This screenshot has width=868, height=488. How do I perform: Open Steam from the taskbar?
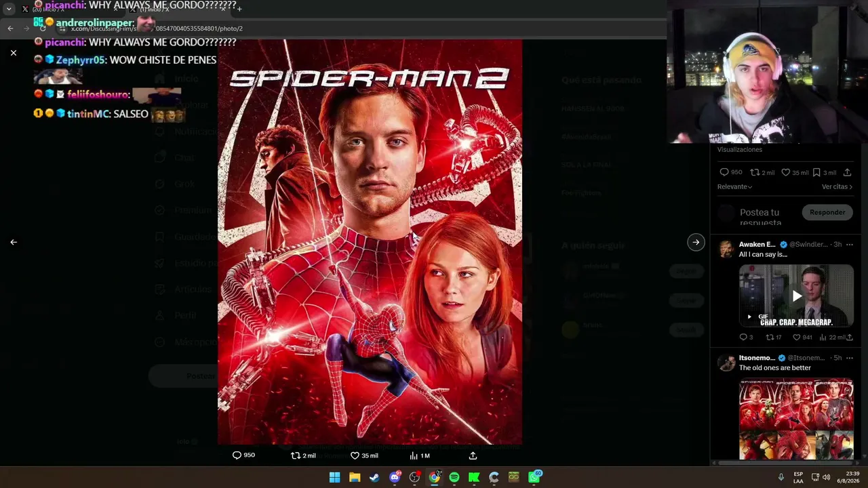click(x=374, y=477)
